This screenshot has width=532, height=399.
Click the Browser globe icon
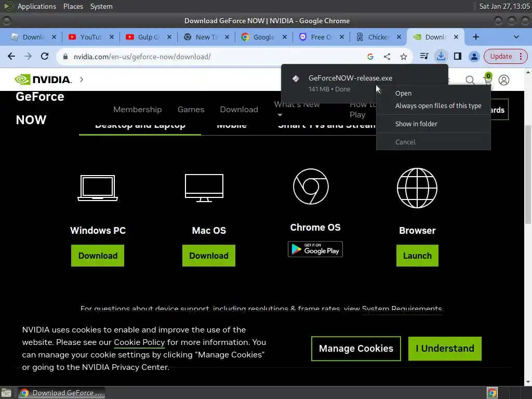tap(417, 188)
